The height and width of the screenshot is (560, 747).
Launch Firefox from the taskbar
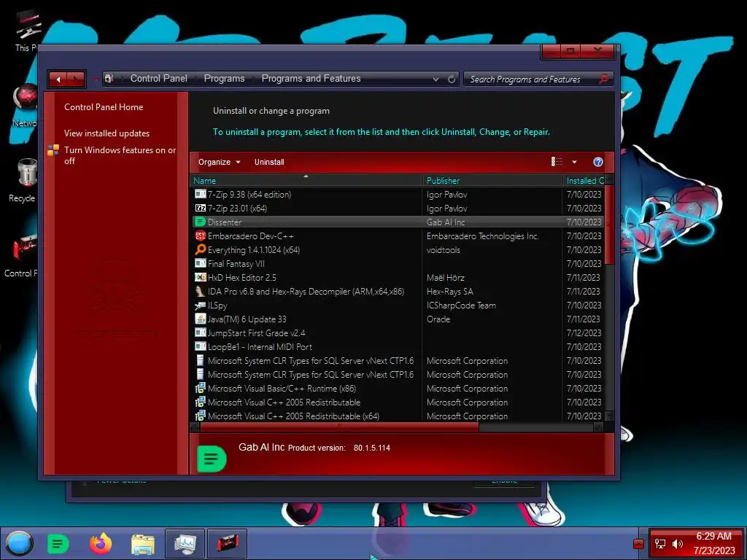101,543
